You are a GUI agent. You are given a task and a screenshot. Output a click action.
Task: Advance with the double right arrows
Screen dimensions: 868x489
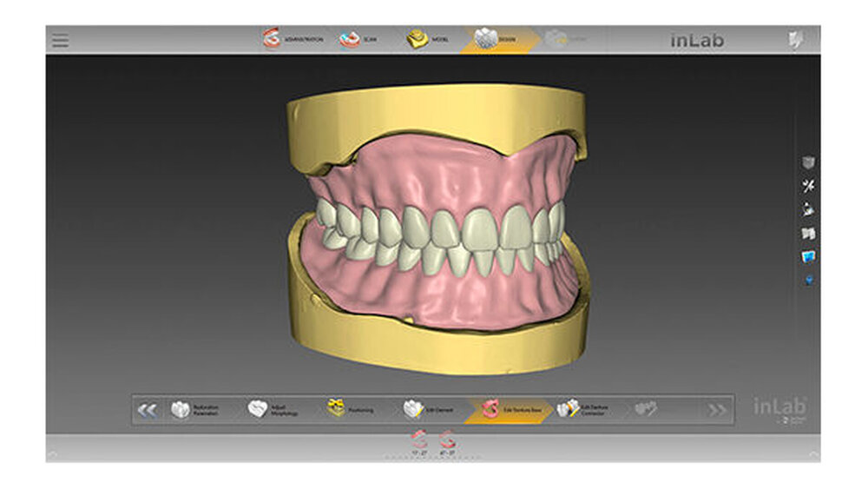[716, 410]
